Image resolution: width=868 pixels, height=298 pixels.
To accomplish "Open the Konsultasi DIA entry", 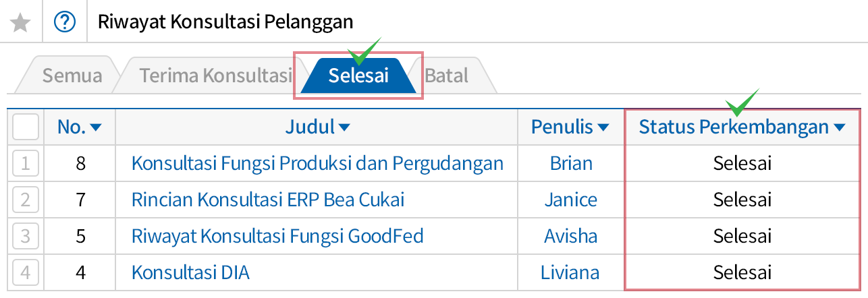I will coord(190,273).
